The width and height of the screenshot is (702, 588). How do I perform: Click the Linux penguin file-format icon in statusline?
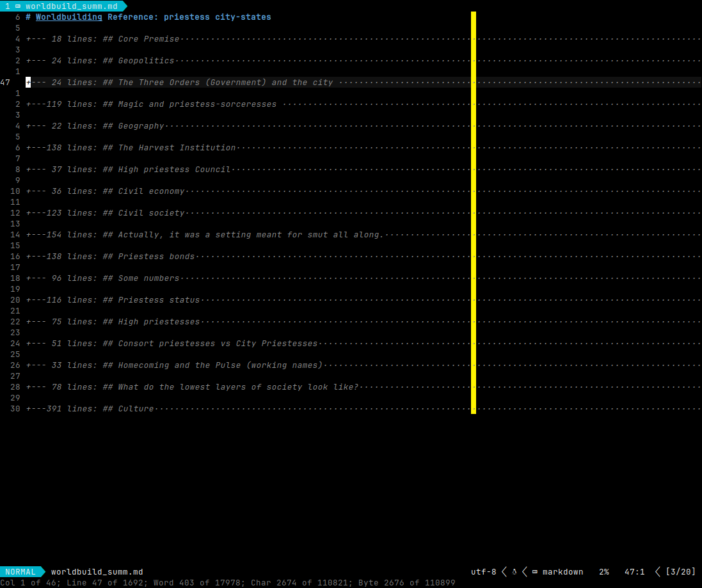[x=515, y=572]
